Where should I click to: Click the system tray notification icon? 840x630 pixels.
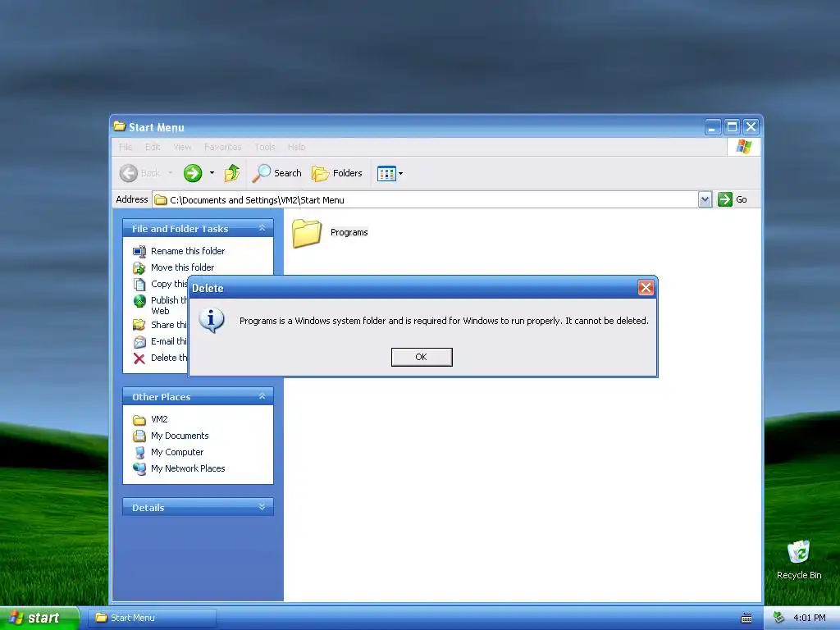779,618
